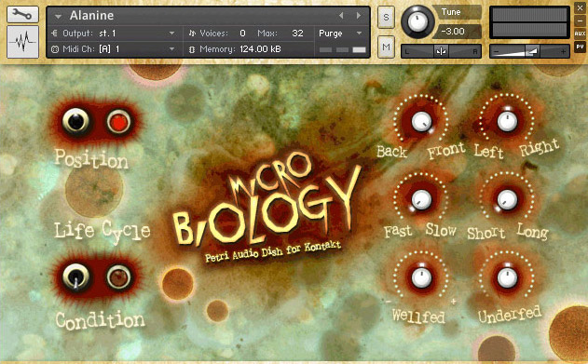Viewport: 588px width, 364px height.
Task: Click the Memory chip icon
Action: pos(192,49)
